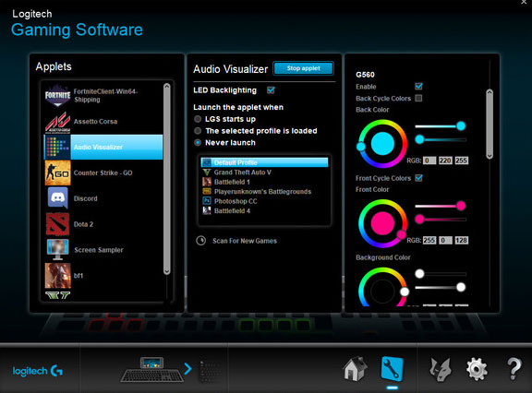Image resolution: width=532 pixels, height=393 pixels.
Task: Click the Scan For New Games clock icon
Action: point(200,241)
